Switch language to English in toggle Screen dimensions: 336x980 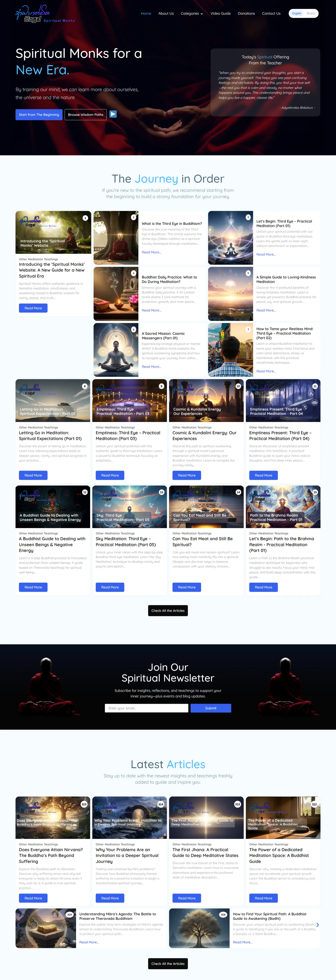(296, 13)
